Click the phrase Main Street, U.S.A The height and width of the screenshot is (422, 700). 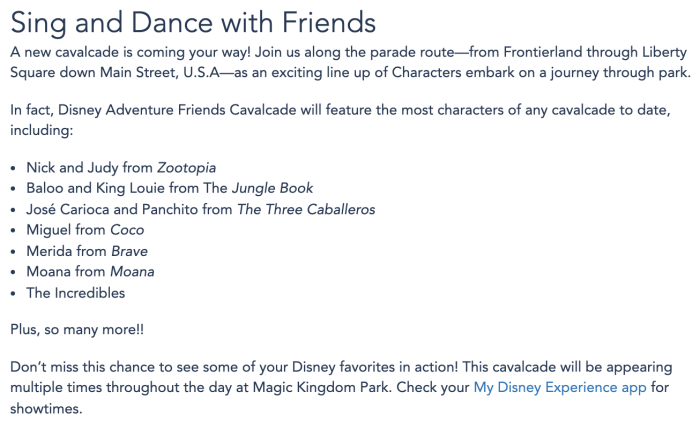[x=160, y=72]
